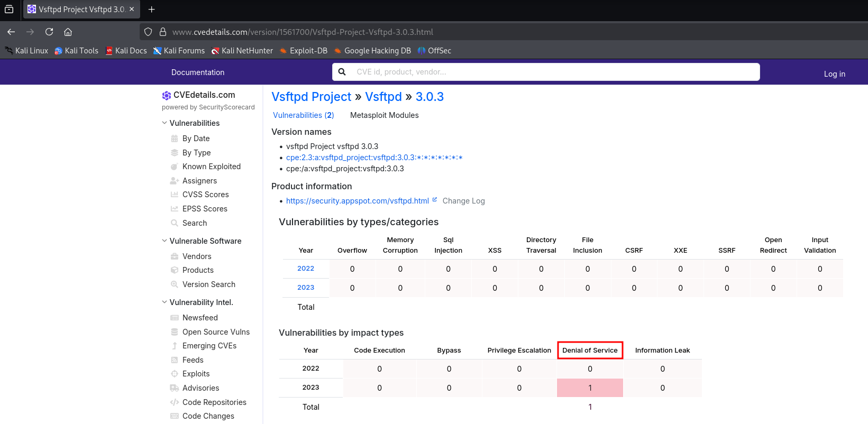Click Privilege Escalation column header
The height and width of the screenshot is (424, 868).
[519, 351]
